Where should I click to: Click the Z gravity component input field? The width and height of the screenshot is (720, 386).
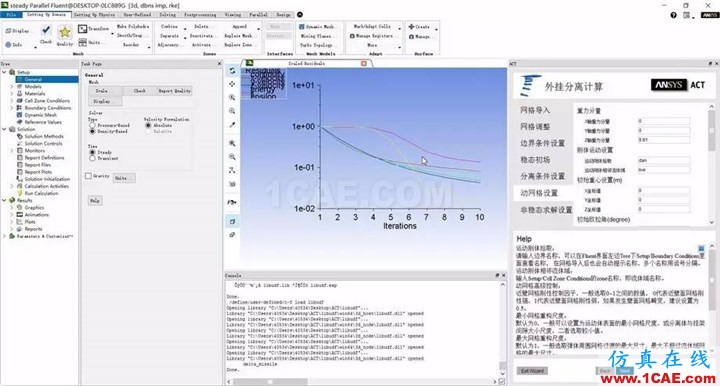pos(663,140)
